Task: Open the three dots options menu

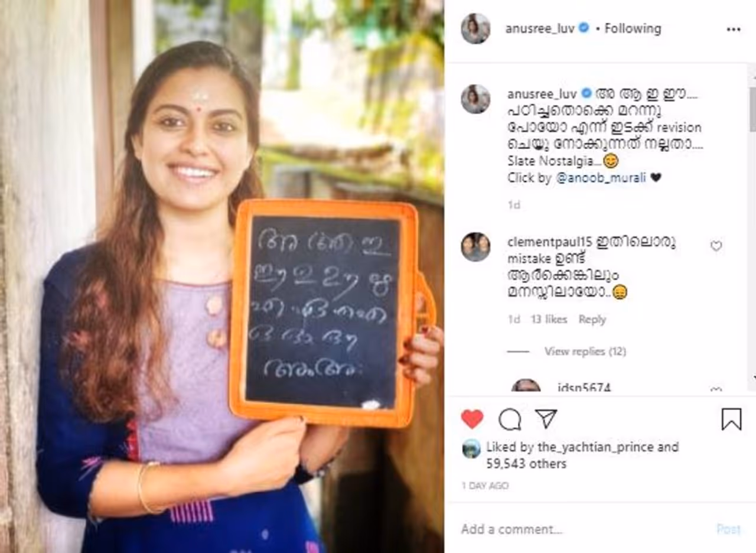Action: 734,29
